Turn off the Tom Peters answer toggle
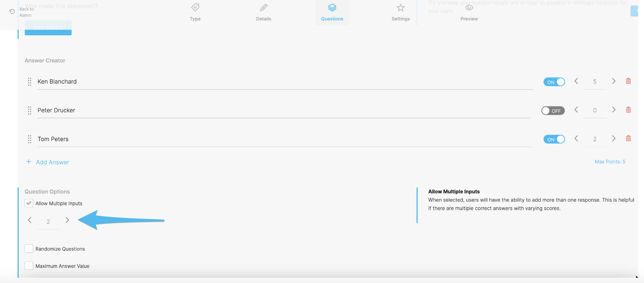This screenshot has width=644, height=283. pos(554,139)
